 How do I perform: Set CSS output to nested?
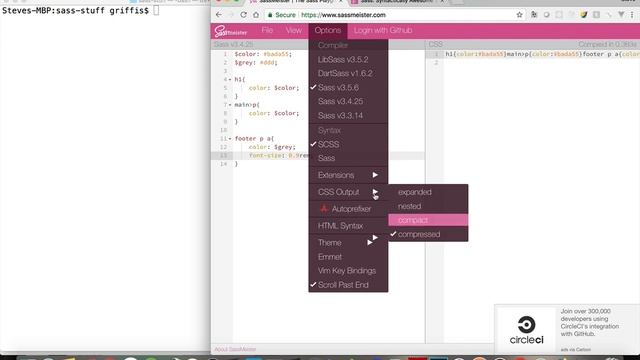tap(428, 206)
